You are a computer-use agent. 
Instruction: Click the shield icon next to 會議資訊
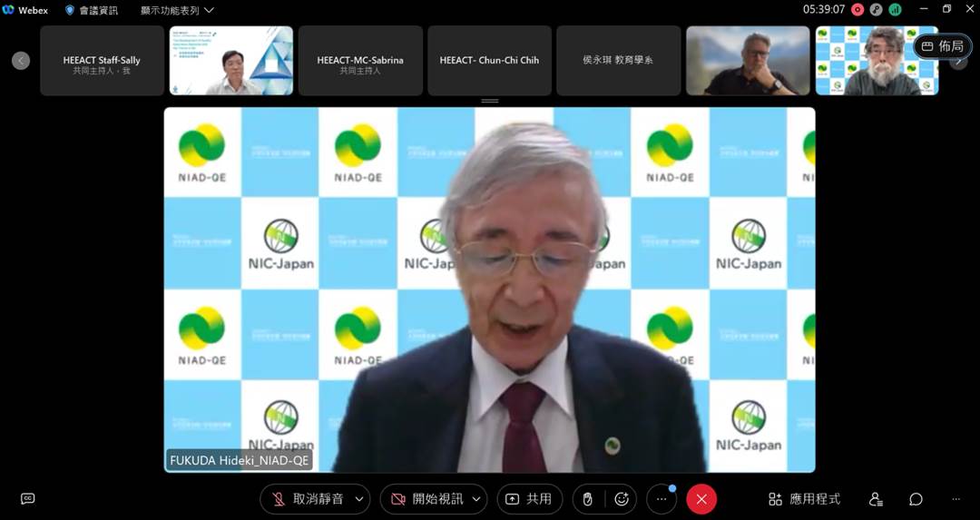point(69,10)
